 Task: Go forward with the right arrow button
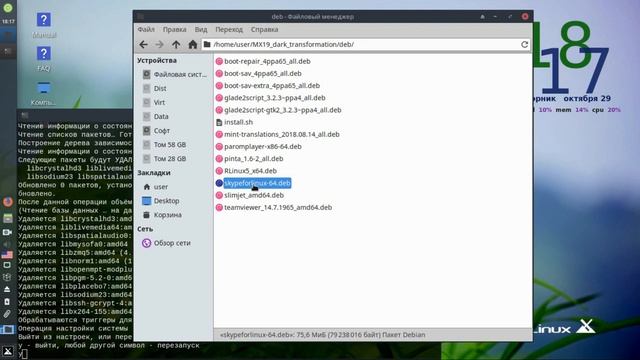(160, 44)
